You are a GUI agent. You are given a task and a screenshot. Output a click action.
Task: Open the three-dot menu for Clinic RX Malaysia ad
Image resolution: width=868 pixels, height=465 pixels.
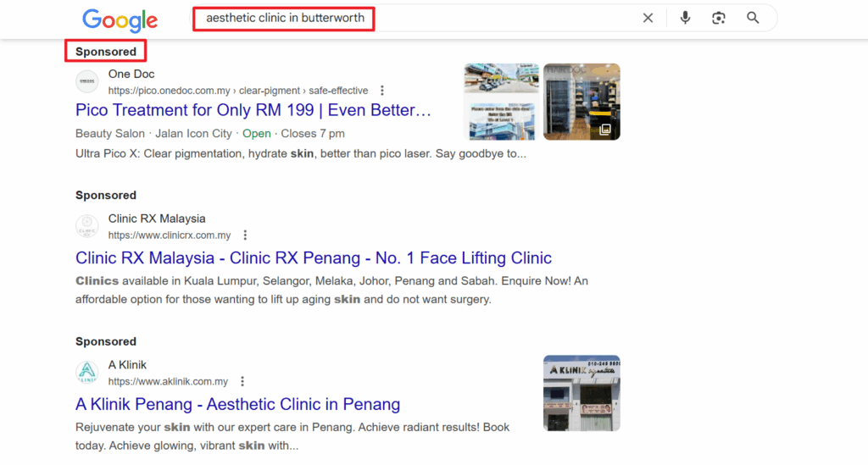tap(245, 235)
